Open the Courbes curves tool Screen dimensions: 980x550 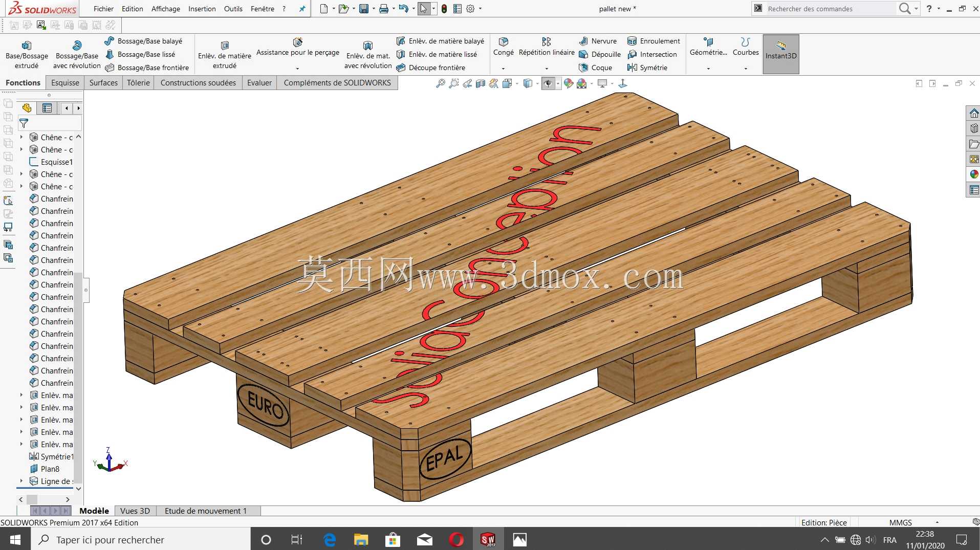pos(746,47)
